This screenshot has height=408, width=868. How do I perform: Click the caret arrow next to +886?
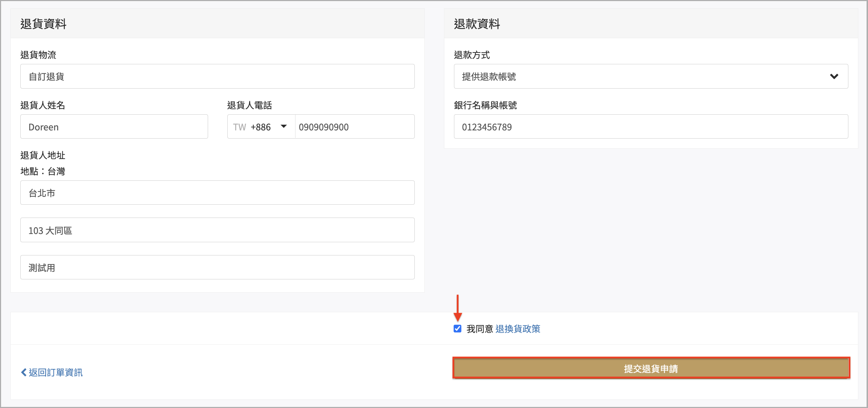pos(284,126)
